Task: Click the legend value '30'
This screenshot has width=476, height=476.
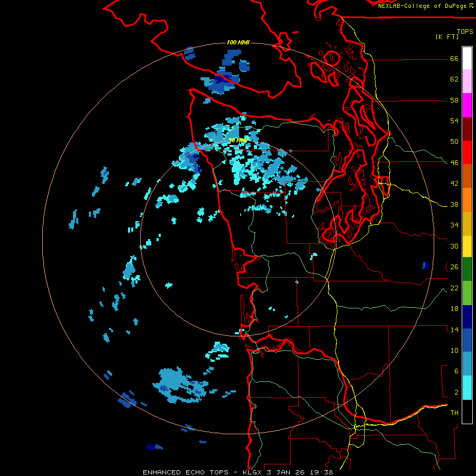Action: (454, 246)
